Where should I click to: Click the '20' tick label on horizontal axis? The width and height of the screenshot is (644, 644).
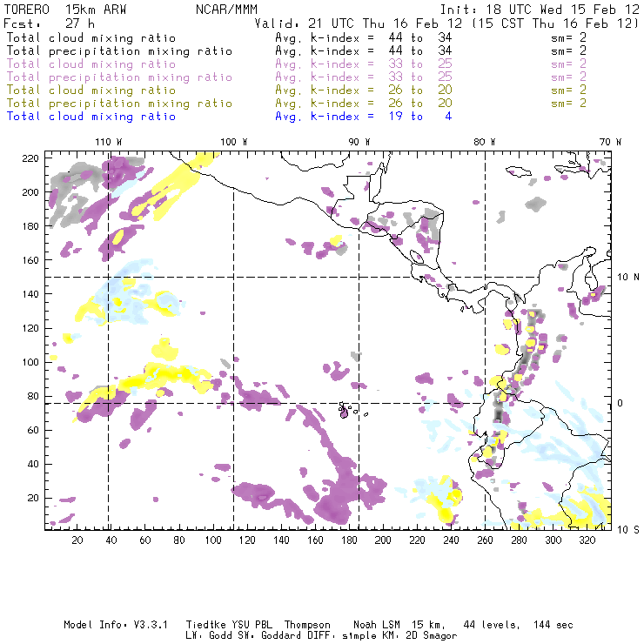pyautogui.click(x=77, y=540)
